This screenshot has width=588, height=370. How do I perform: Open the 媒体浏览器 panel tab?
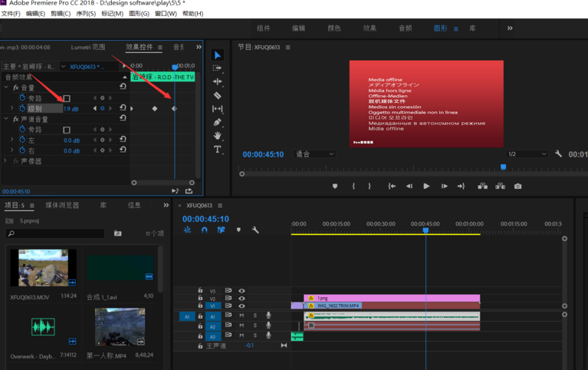[62, 206]
